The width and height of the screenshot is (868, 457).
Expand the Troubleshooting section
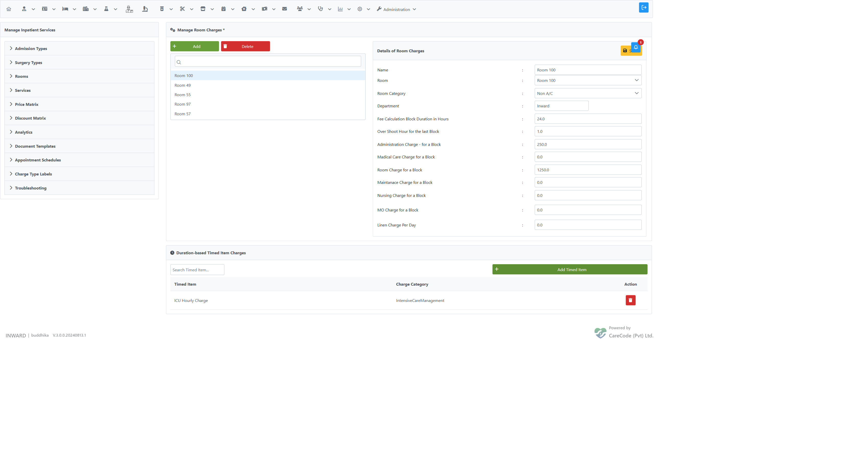pos(80,188)
